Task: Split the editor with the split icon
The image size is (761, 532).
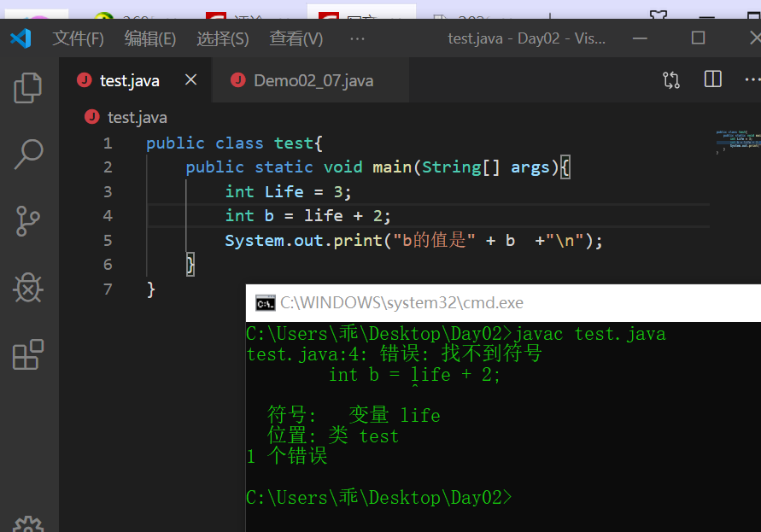Action: tap(712, 79)
